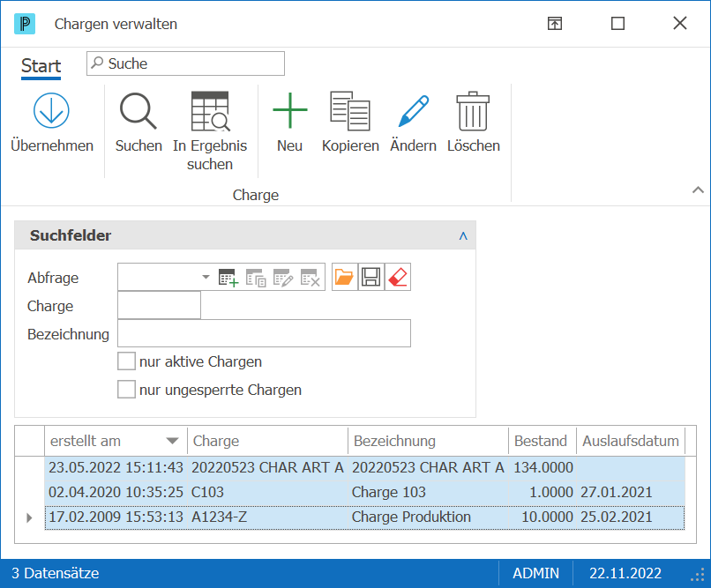The height and width of the screenshot is (588, 711).
Task: Click the 02.04.2020 10:35:25 date cell
Action: pos(116,493)
